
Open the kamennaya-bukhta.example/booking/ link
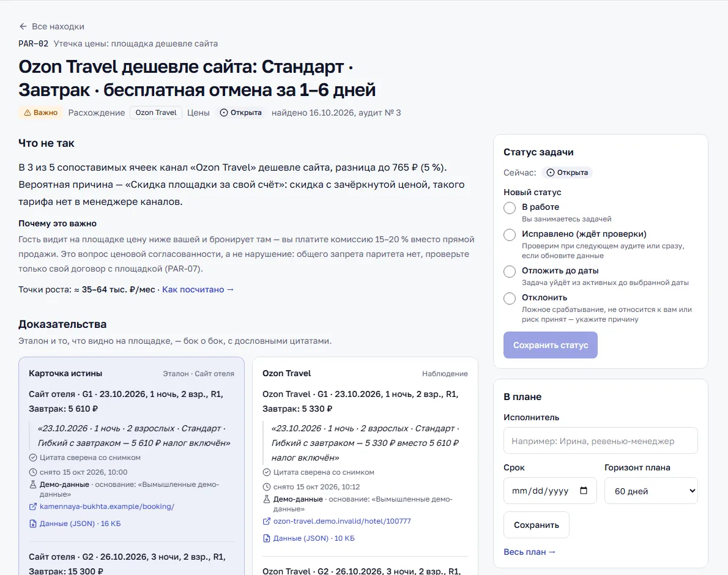[x=107, y=506]
